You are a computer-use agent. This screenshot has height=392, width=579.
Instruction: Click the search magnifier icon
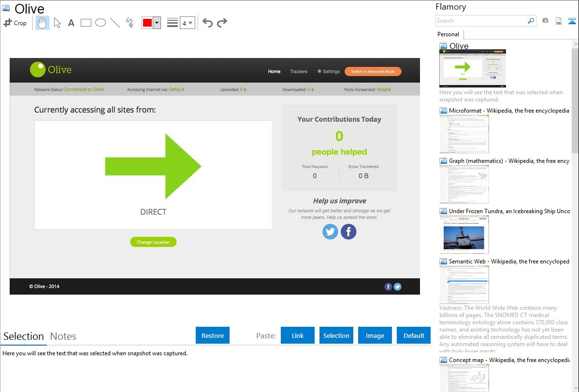tap(531, 21)
